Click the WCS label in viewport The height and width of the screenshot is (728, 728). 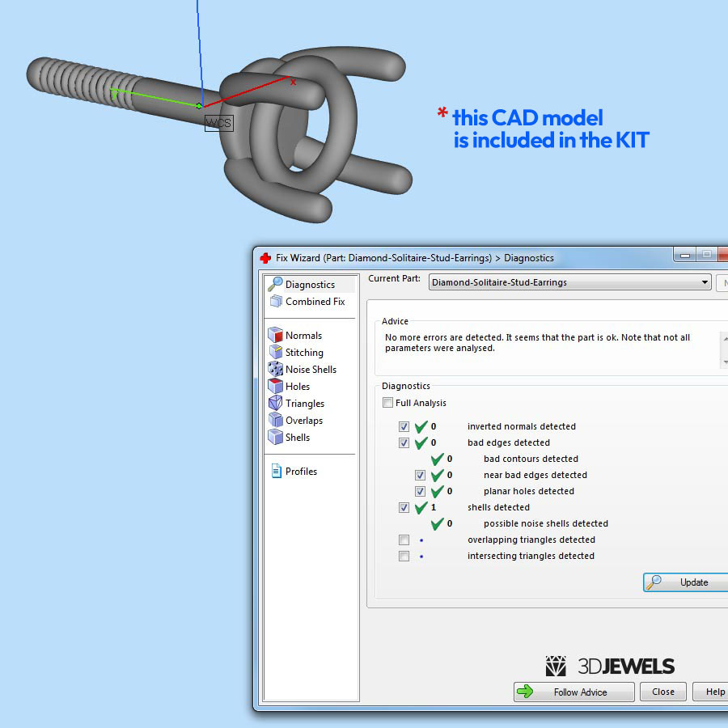pyautogui.click(x=218, y=123)
